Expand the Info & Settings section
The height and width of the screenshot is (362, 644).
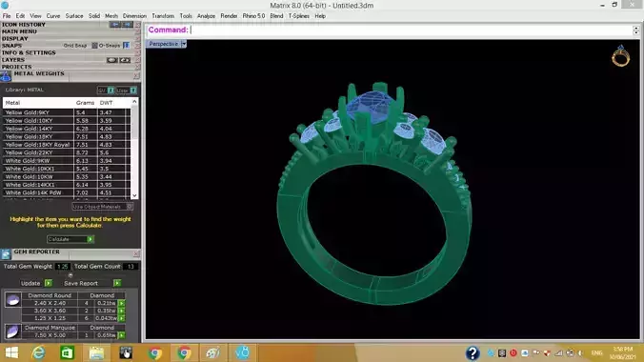(29, 52)
